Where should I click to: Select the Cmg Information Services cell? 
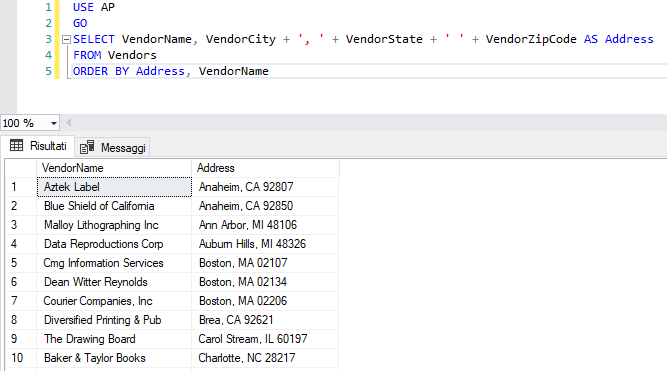(x=114, y=263)
